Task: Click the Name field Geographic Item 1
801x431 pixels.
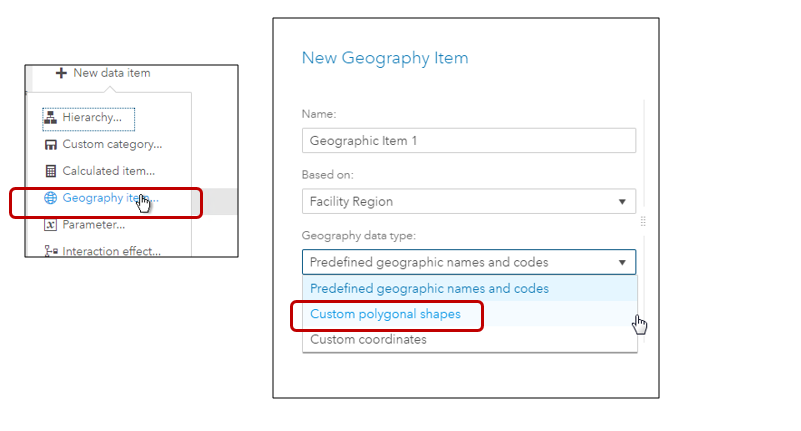Action: (x=468, y=140)
